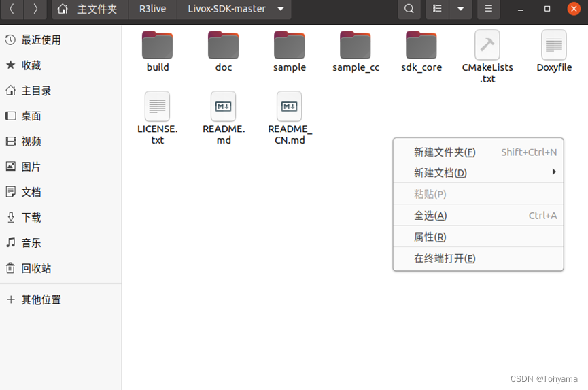Open 下载 in the sidebar
588x390 pixels.
[x=60, y=217]
